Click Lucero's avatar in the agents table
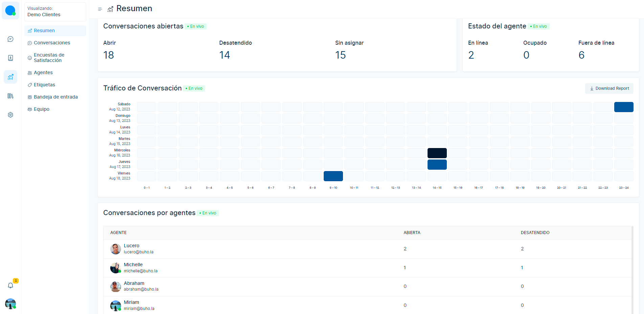This screenshot has height=314, width=644. tap(116, 249)
